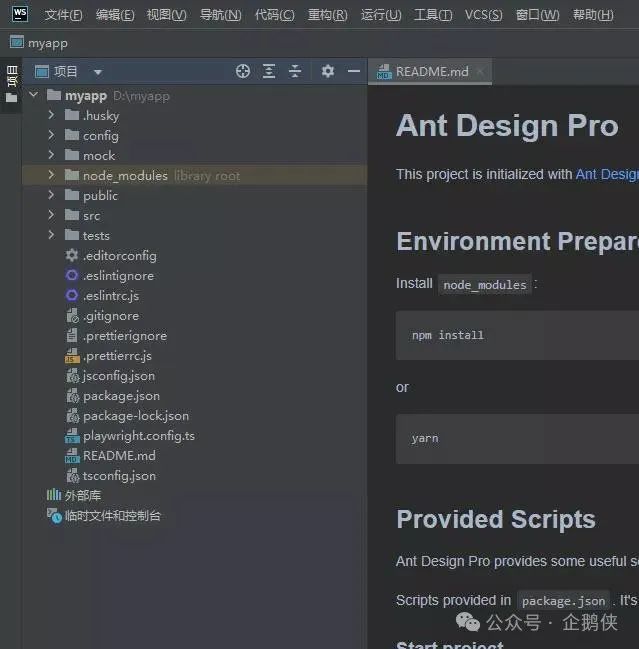Click the .prettierignore file icon
This screenshot has height=649, width=639.
[72, 335]
